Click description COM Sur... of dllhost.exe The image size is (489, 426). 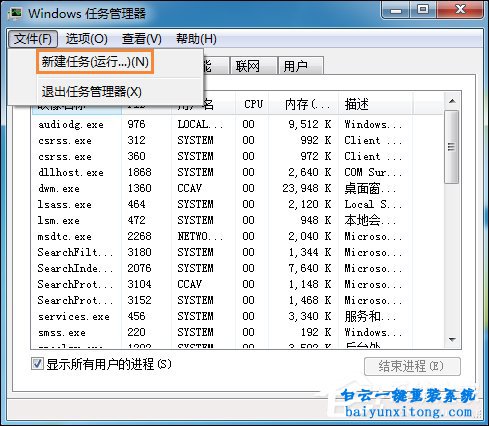pyautogui.click(x=373, y=172)
